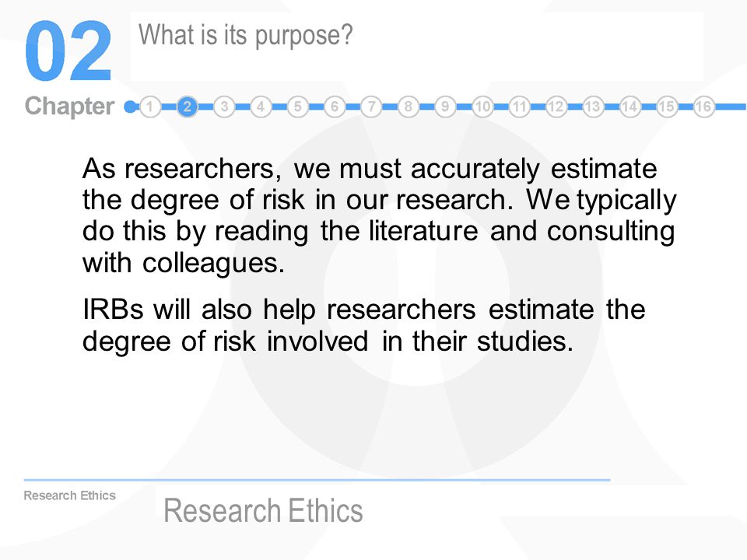Go to chapter 15 circle

click(667, 107)
